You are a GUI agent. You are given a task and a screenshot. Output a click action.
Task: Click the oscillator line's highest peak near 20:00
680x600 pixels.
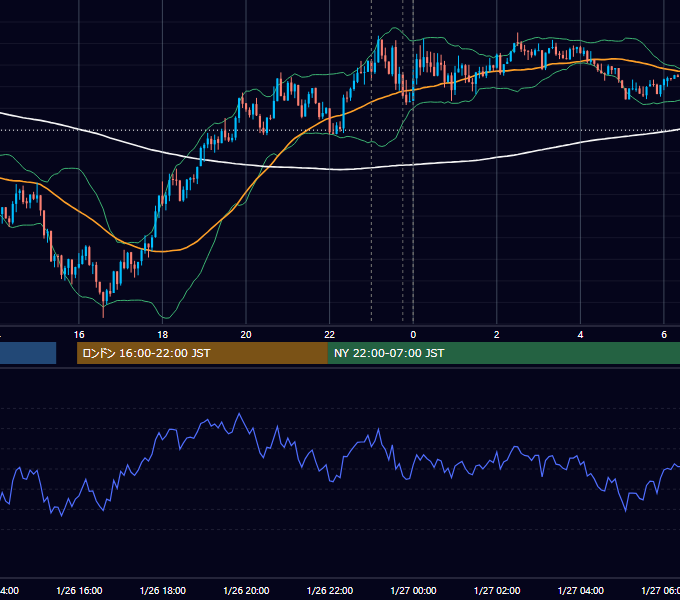[239, 414]
